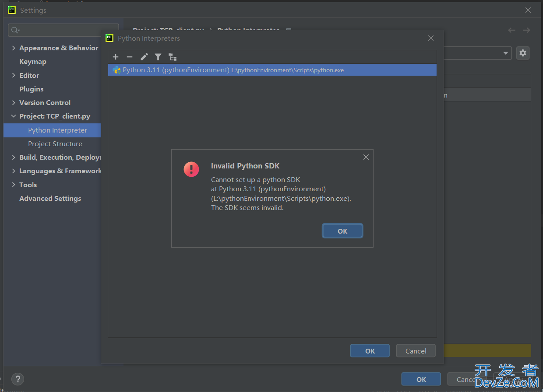This screenshot has height=392, width=543.
Task: Open Keymap settings
Action: 33,62
